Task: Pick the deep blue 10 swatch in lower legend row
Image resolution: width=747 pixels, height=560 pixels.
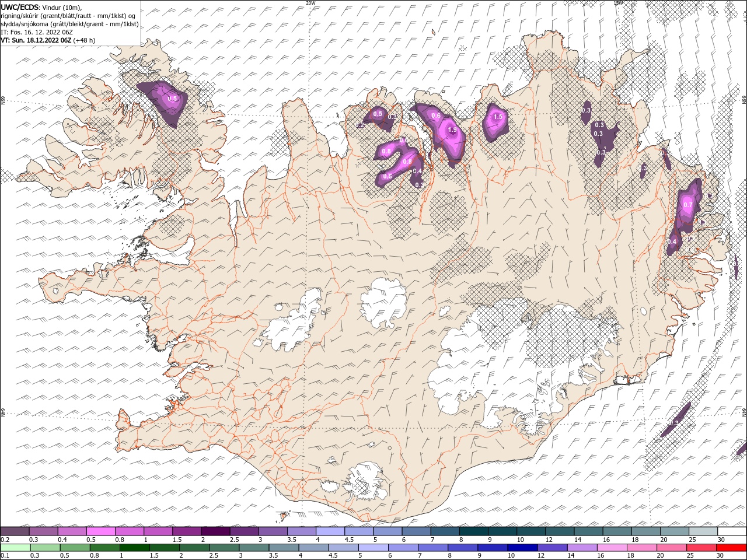Action: tap(523, 548)
